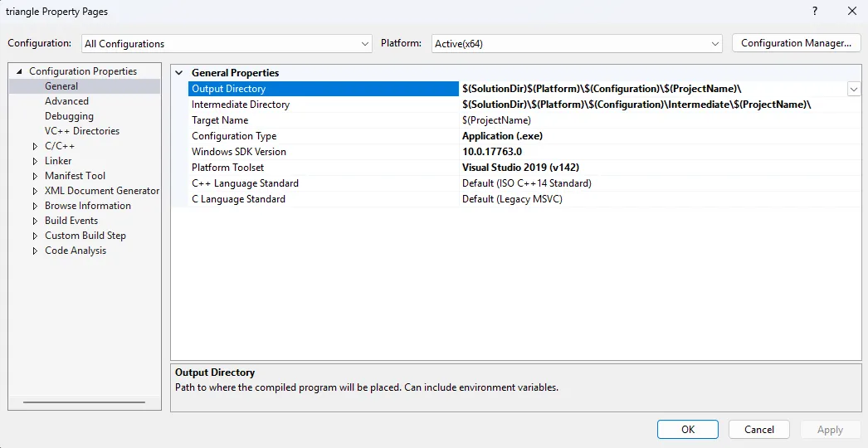Viewport: 868px width, 448px height.
Task: Collapse the General Properties section
Action: (x=179, y=73)
